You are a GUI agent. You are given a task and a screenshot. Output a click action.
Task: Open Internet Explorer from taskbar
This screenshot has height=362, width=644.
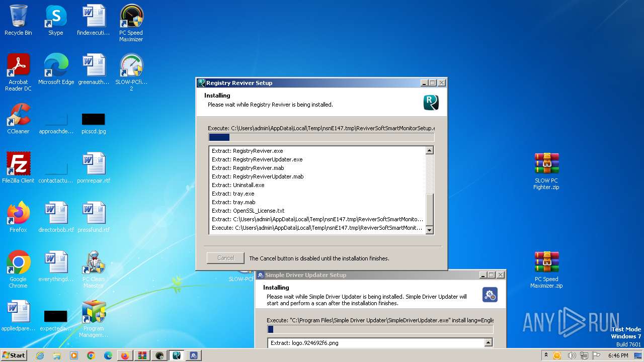40,355
